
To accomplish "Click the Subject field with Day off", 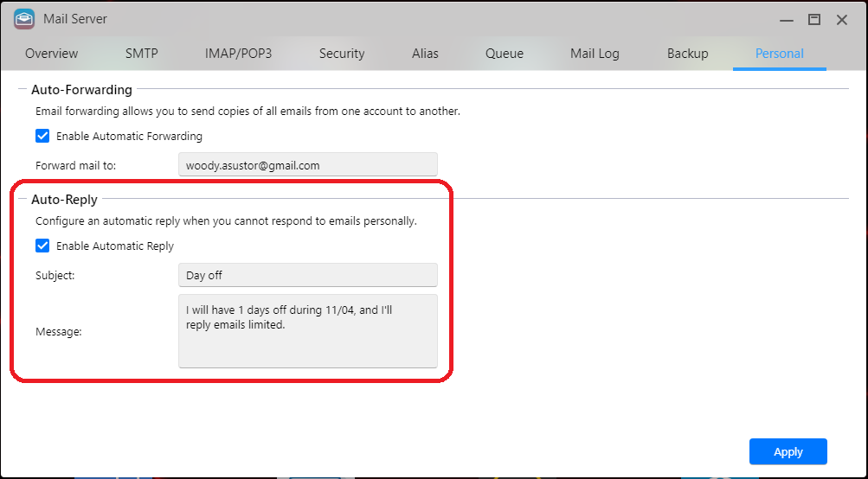I will coord(308,275).
